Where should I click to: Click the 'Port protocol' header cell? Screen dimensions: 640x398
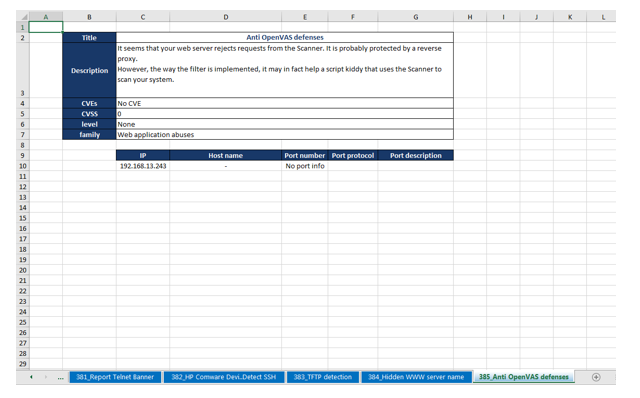353,155
